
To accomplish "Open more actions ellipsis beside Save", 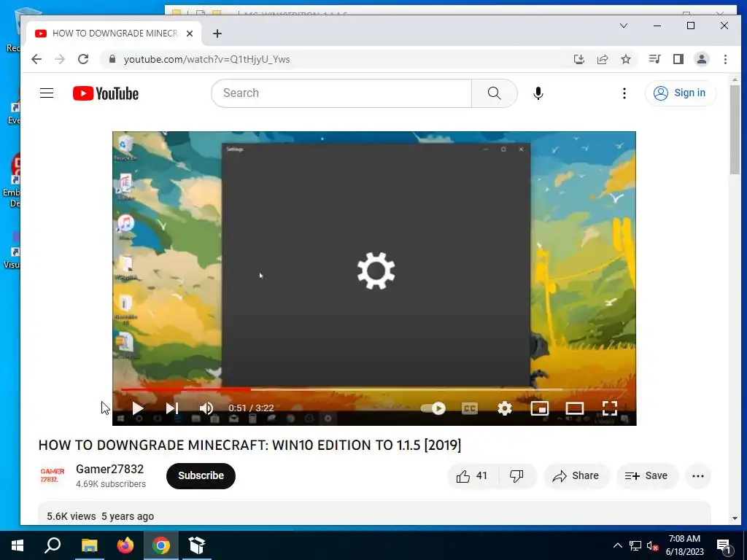I will click(x=698, y=475).
